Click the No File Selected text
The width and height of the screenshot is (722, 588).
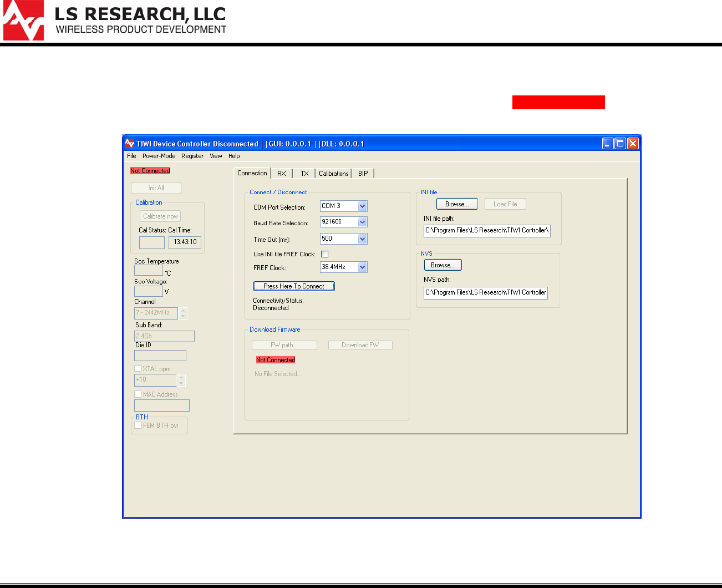(x=278, y=374)
